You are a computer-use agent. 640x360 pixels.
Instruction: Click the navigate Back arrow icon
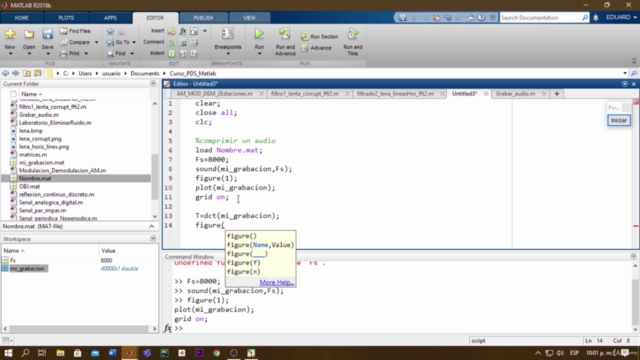pyautogui.click(x=110, y=31)
